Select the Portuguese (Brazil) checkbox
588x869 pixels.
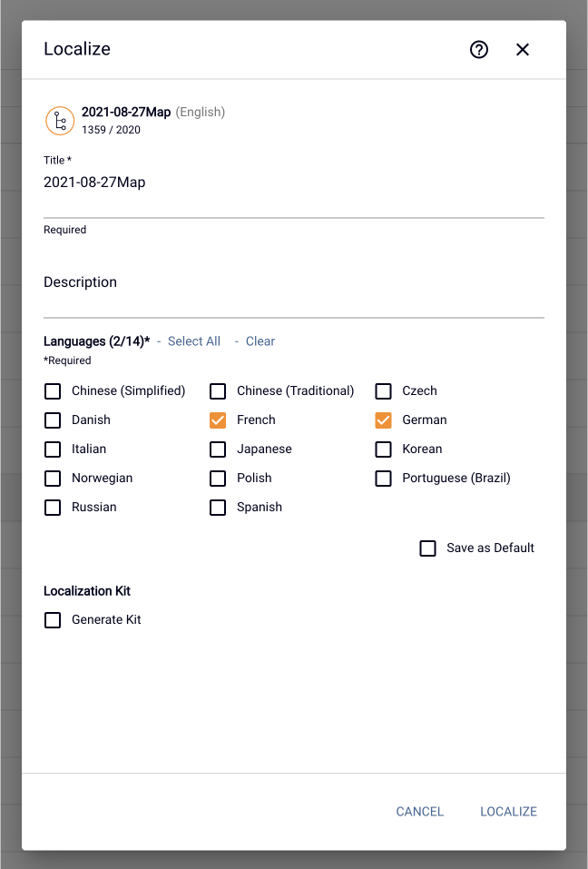[383, 479]
